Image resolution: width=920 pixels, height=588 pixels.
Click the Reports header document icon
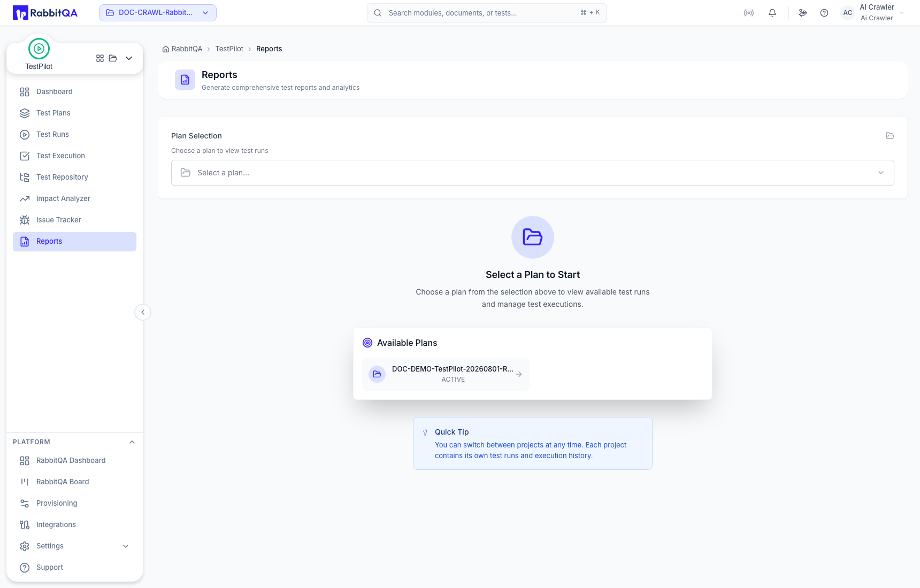(185, 80)
